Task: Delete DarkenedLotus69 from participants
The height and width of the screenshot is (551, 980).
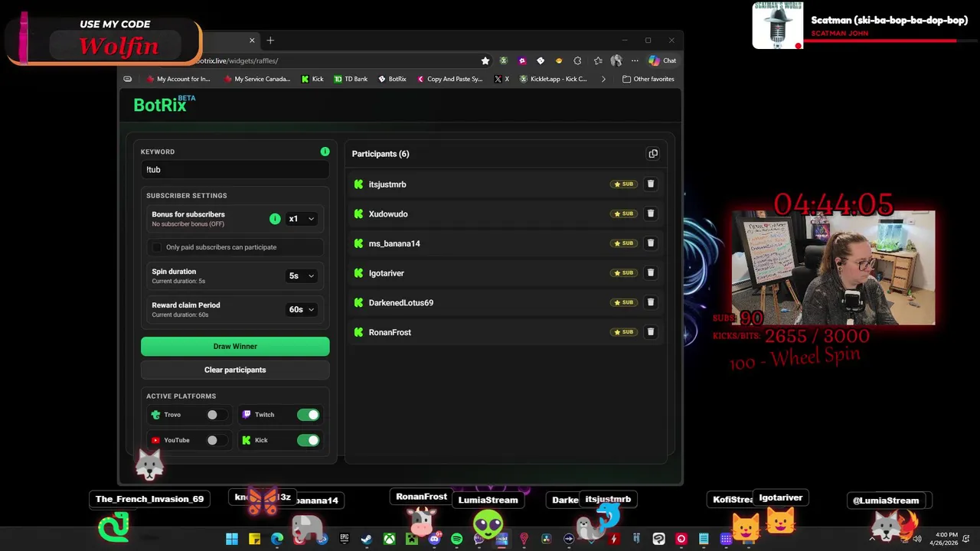Action: pyautogui.click(x=651, y=302)
